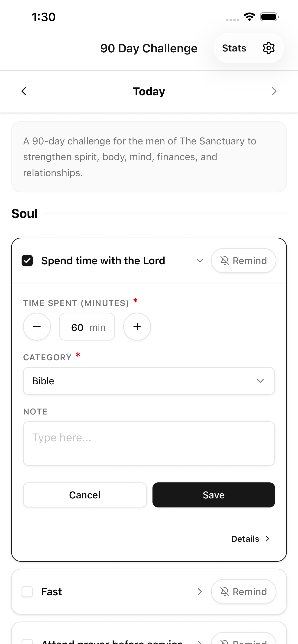Open the Stats view

[234, 48]
